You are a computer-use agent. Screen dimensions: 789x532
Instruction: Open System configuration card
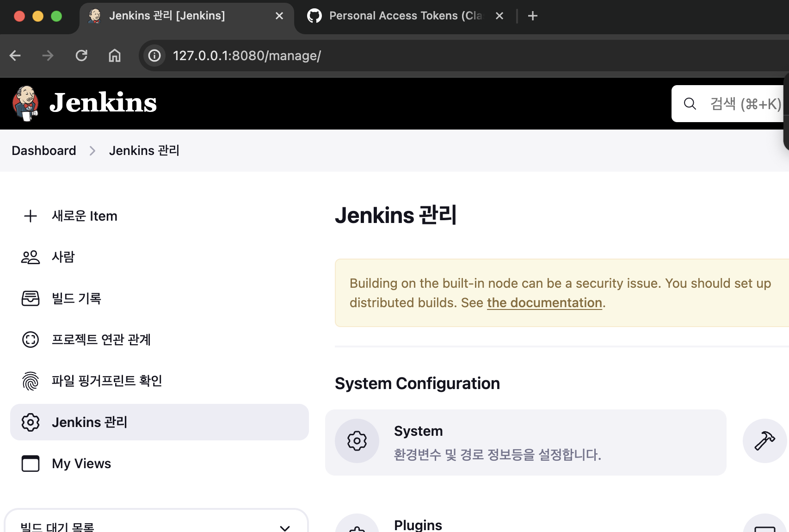coord(526,442)
